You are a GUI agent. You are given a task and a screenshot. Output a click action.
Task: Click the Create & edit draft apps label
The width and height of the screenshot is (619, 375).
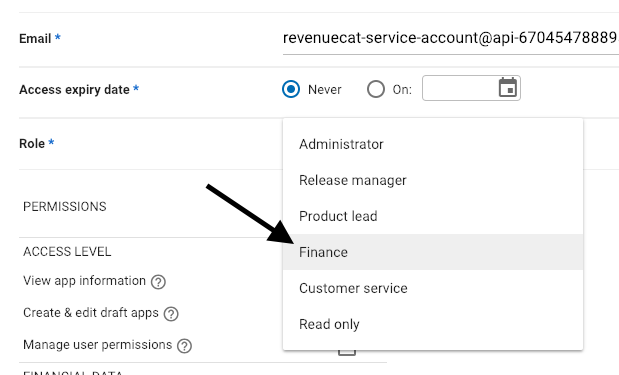(91, 313)
